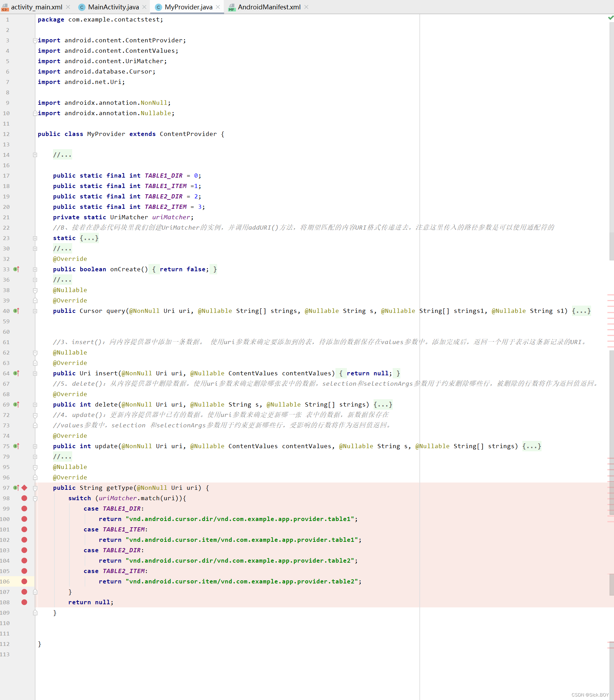614x700 pixels.
Task: Toggle the breakpoint on line 103
Action: point(24,550)
